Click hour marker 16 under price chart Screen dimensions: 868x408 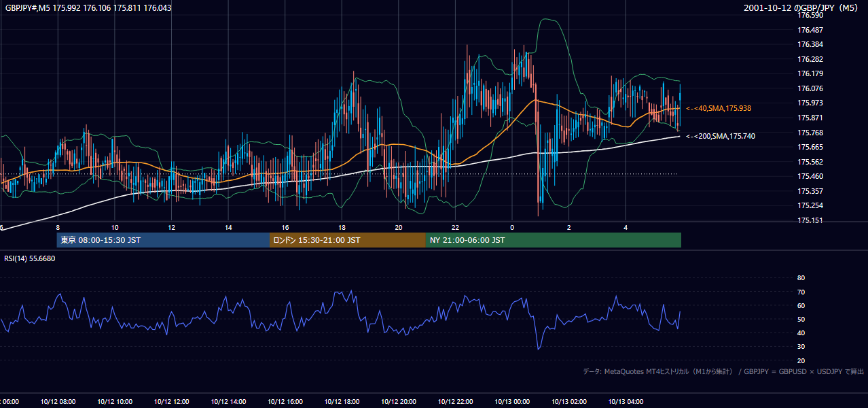click(285, 227)
